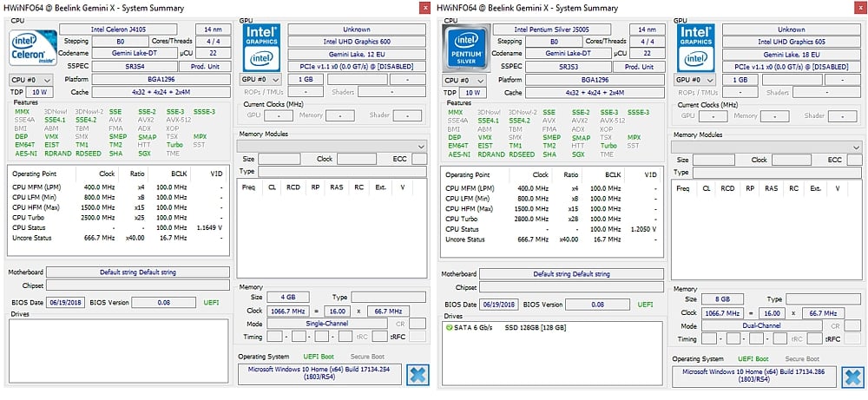Click Intel Graphics logo beside UHD Graphics 600
This screenshot has width=868, height=400.
click(x=262, y=48)
